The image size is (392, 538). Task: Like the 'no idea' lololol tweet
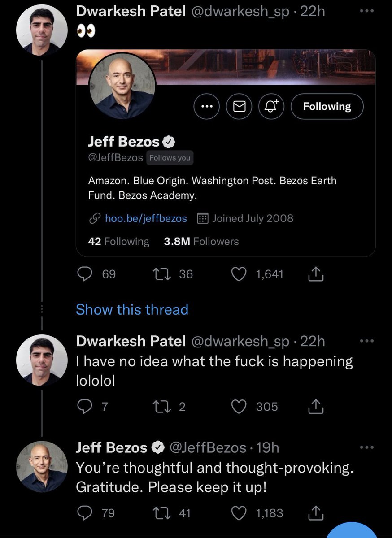[x=240, y=407]
